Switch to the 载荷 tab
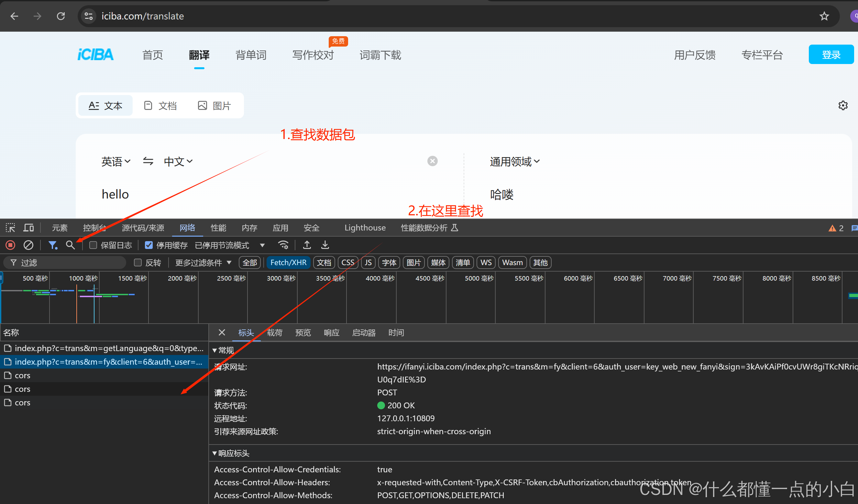858x504 pixels. (x=274, y=332)
